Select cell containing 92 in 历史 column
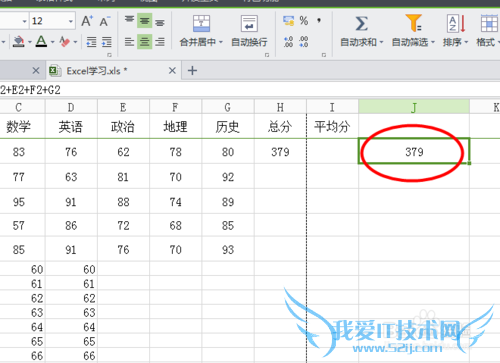The image size is (500, 363). [228, 177]
